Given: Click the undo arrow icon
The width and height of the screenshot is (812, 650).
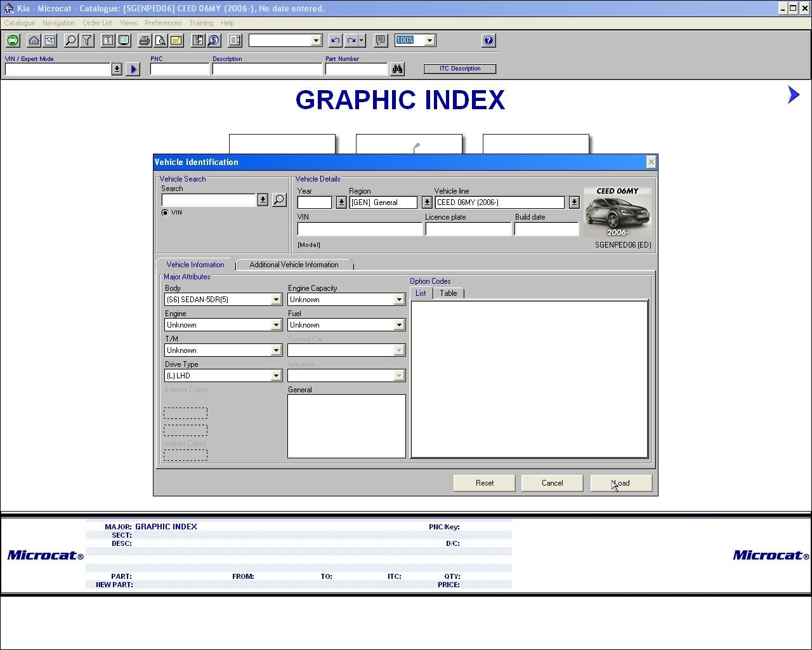Looking at the screenshot, I should pos(336,41).
